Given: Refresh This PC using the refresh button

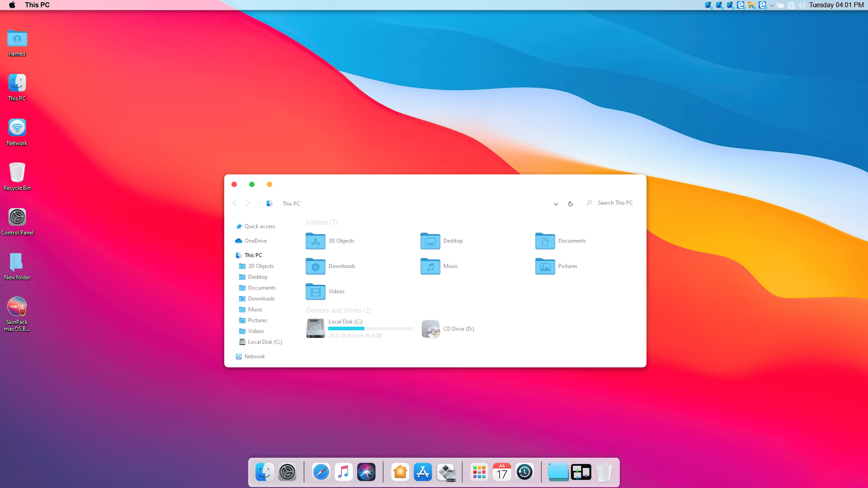Looking at the screenshot, I should [x=570, y=204].
